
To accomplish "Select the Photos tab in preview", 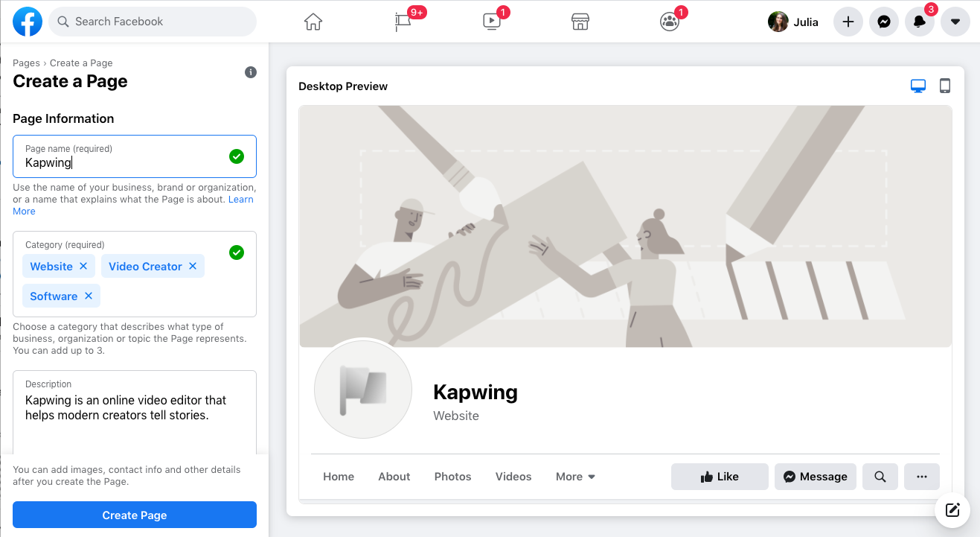I will (x=453, y=477).
